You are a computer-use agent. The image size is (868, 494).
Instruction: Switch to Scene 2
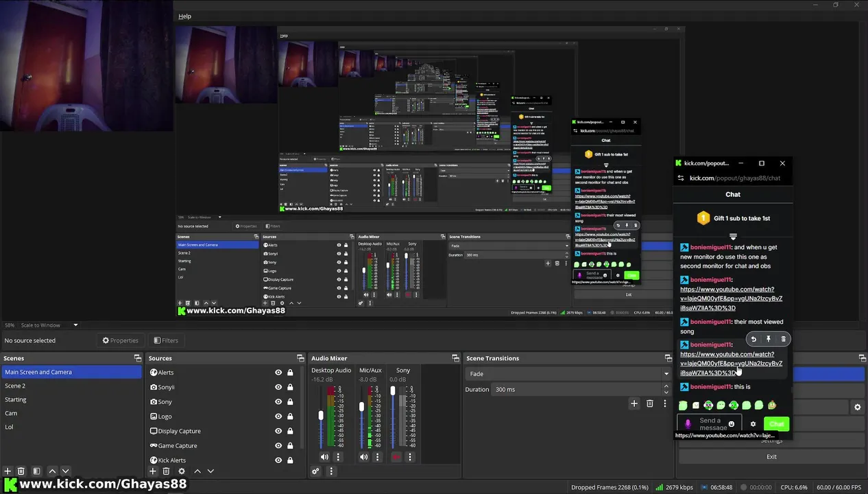[x=71, y=386]
